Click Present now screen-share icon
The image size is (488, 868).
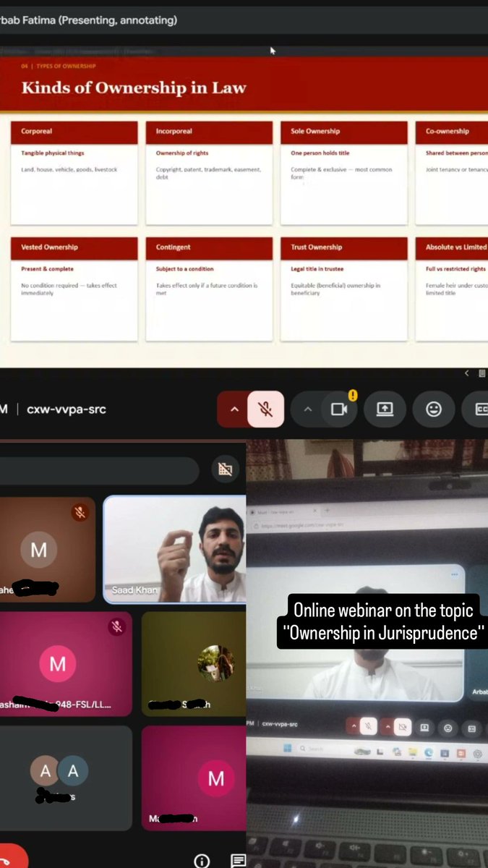pyautogui.click(x=385, y=409)
